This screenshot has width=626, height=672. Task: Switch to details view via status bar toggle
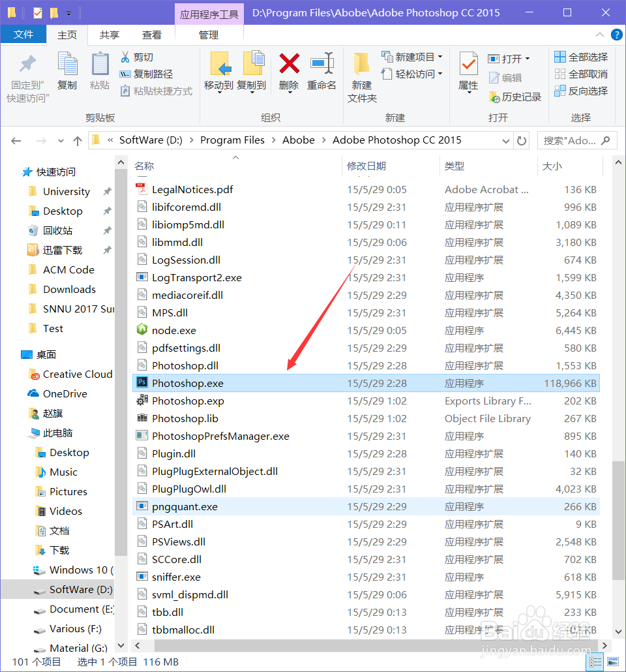[x=594, y=662]
